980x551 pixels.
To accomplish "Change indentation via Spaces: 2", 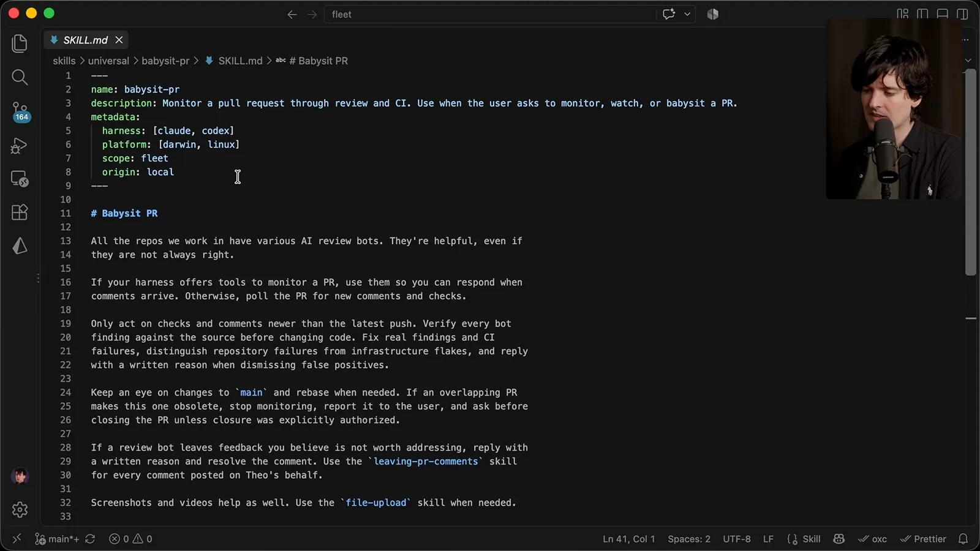I will point(689,539).
